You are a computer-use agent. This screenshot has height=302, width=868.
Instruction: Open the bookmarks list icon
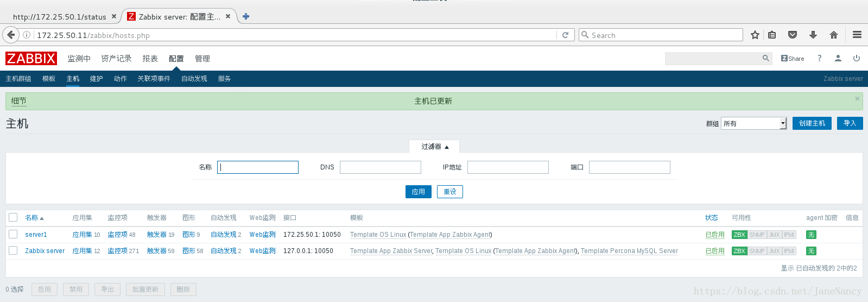pyautogui.click(x=772, y=35)
